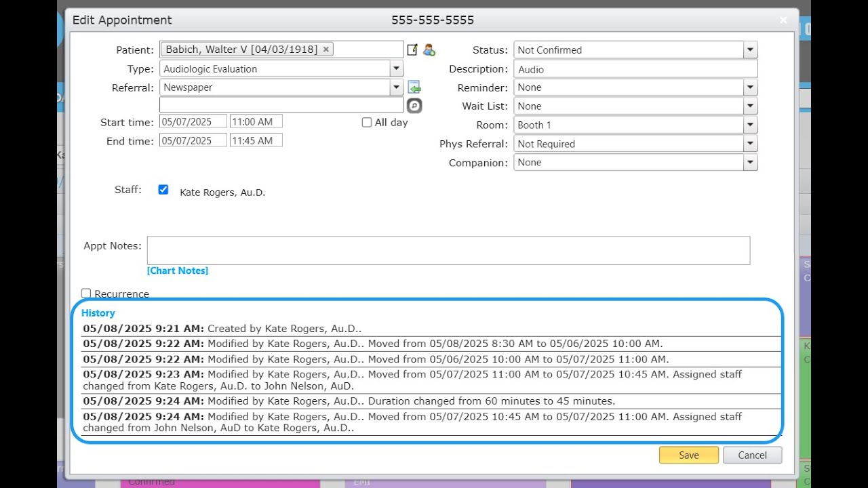Click the Description field containing Audio
Image resolution: width=868 pixels, height=488 pixels.
(635, 69)
